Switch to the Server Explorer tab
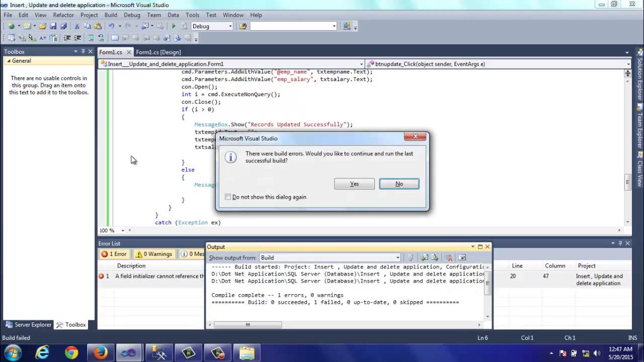This screenshot has height=362, width=644. click(x=28, y=325)
